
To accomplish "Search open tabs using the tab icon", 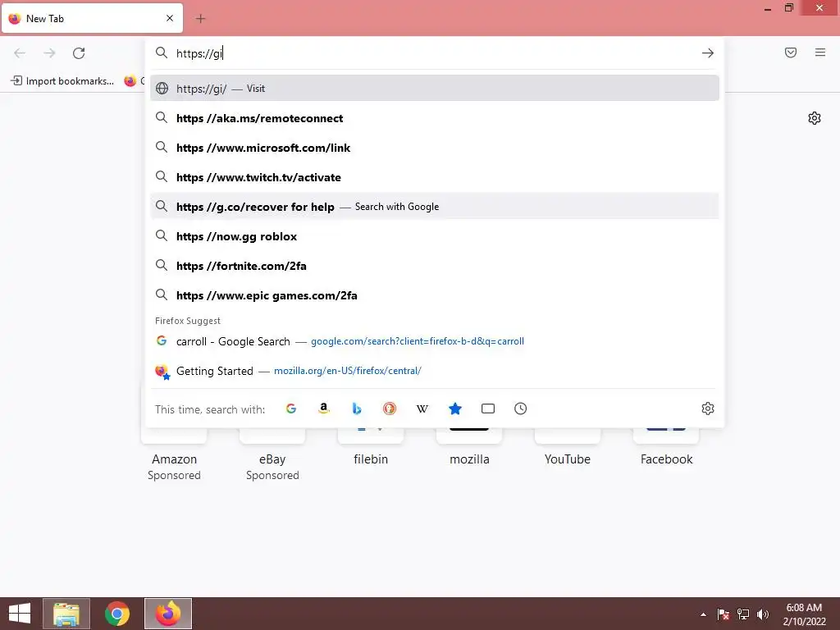I will (x=488, y=409).
